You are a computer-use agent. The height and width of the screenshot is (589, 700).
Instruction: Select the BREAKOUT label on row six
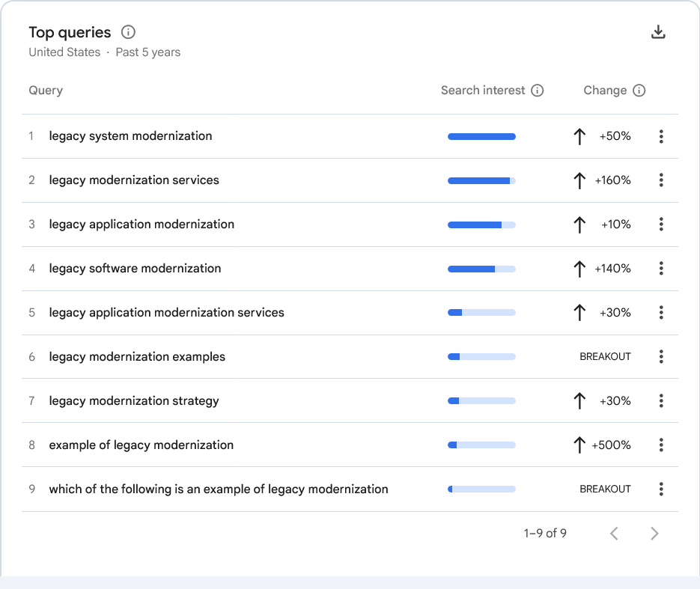point(605,357)
